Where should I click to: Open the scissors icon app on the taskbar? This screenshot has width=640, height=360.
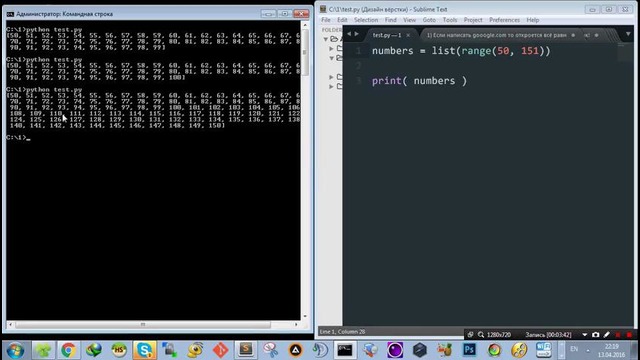[270, 350]
